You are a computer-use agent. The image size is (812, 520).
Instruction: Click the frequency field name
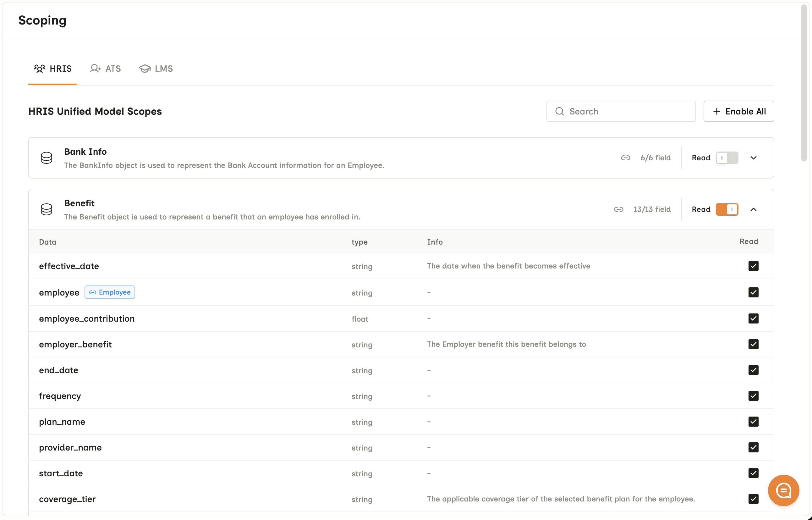(x=60, y=396)
